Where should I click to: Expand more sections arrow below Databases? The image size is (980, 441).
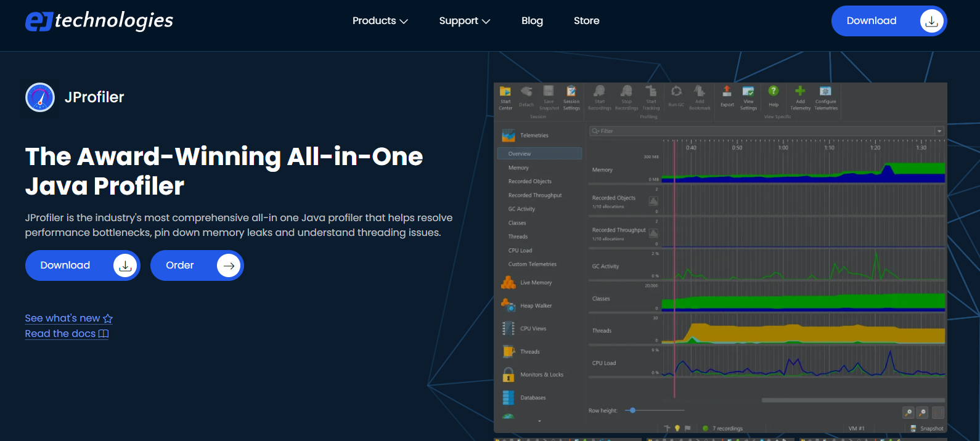(540, 421)
